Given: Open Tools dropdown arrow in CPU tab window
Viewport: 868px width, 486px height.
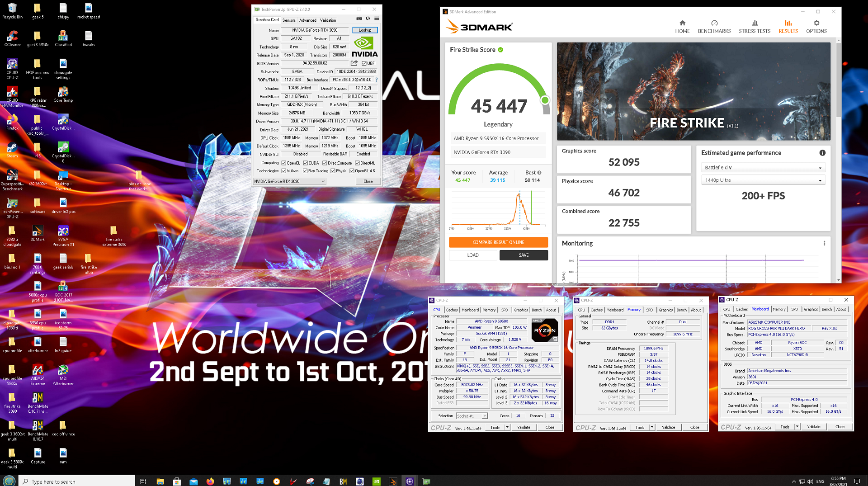Looking at the screenshot, I should click(x=507, y=427).
